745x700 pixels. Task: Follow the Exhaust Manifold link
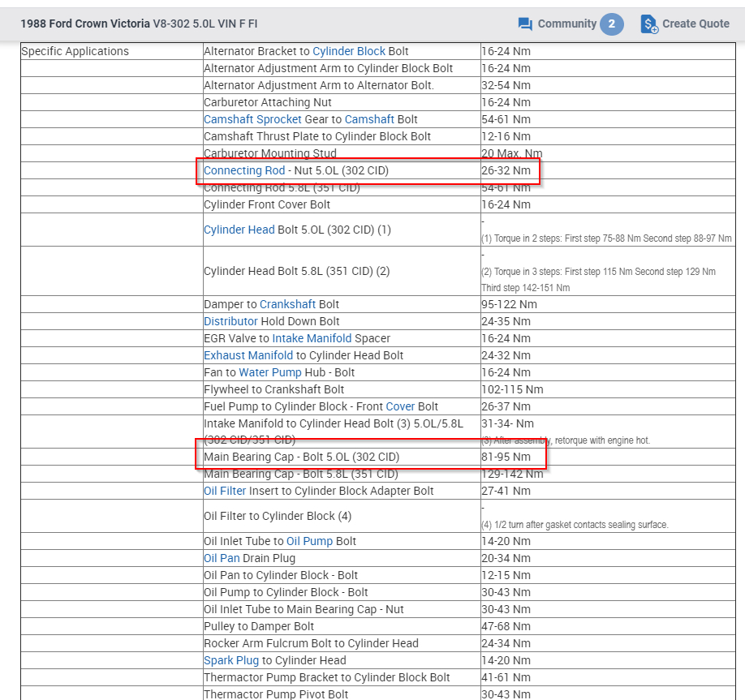pyautogui.click(x=248, y=356)
